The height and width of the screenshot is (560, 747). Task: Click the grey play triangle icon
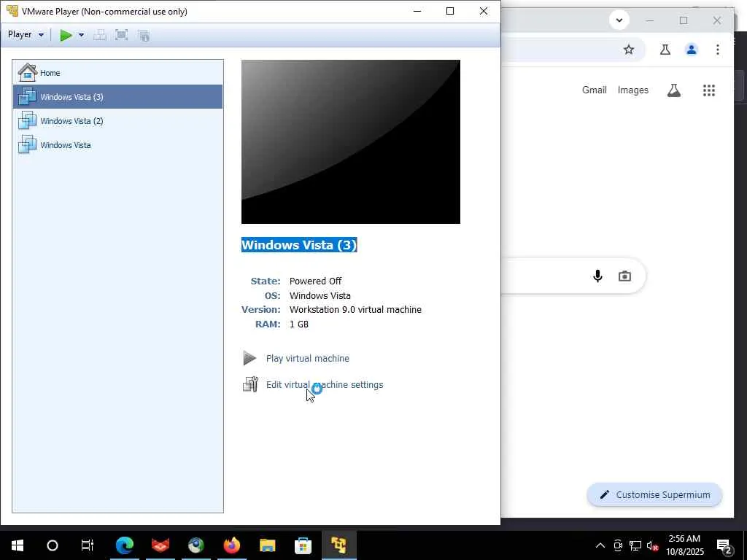point(249,358)
